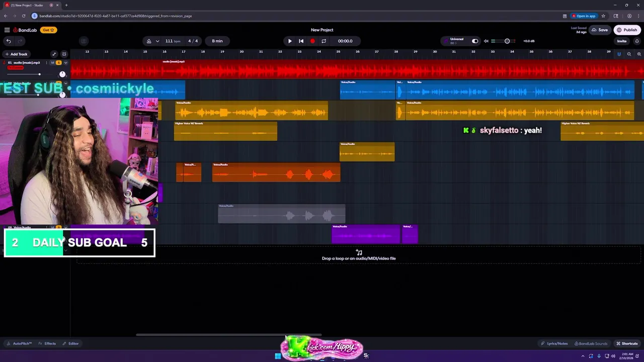
Task: Solo track 01 audio [music].mp3
Action: (x=58, y=63)
